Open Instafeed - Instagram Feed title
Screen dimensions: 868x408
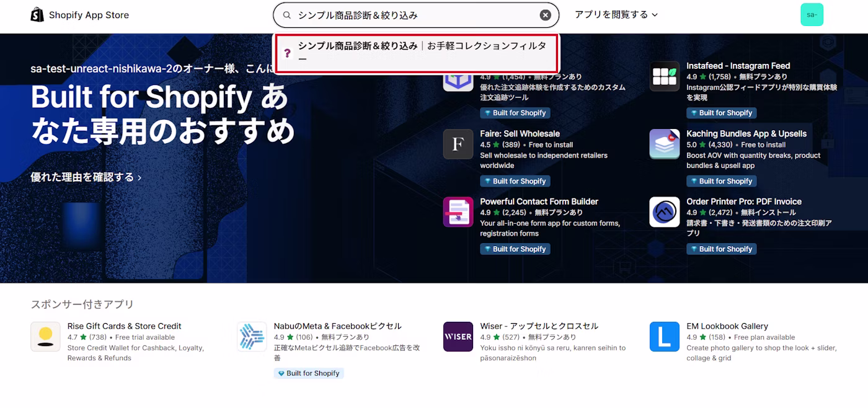click(738, 66)
